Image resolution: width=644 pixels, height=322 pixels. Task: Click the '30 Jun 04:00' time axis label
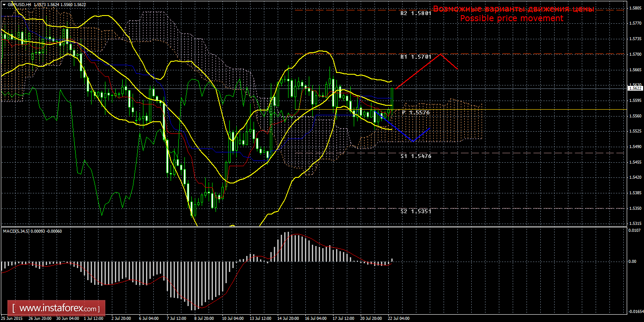67,319
